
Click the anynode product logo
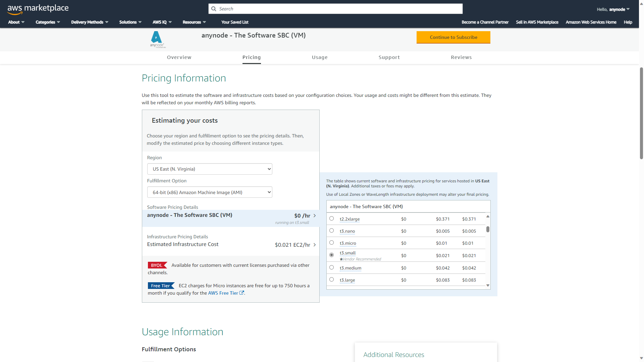[157, 40]
